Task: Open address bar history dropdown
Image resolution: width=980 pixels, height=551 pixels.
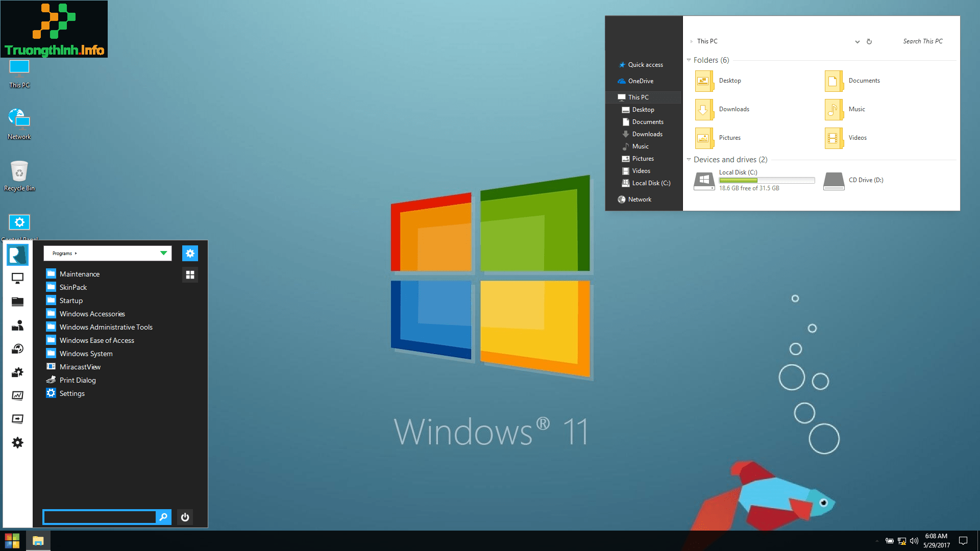Action: pyautogui.click(x=857, y=42)
